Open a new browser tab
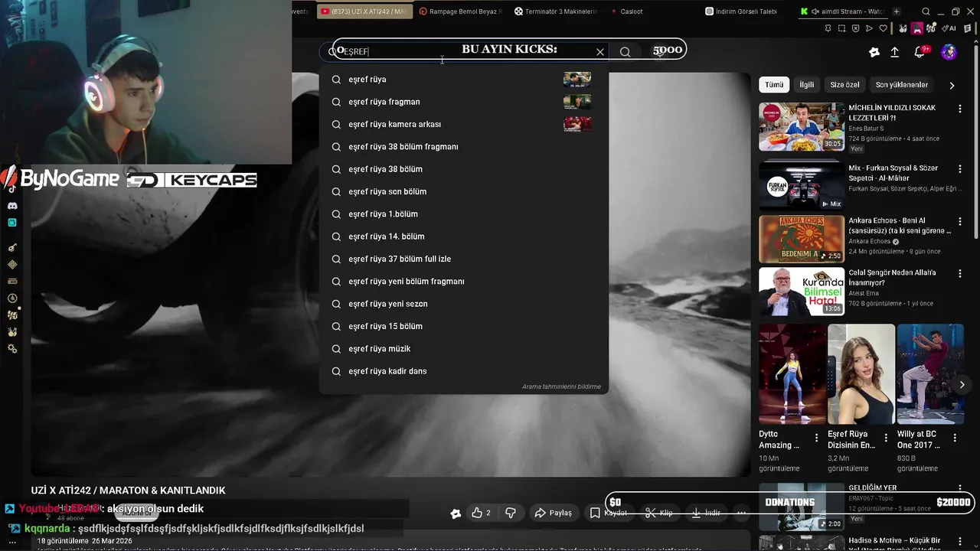980x551 pixels. click(897, 11)
